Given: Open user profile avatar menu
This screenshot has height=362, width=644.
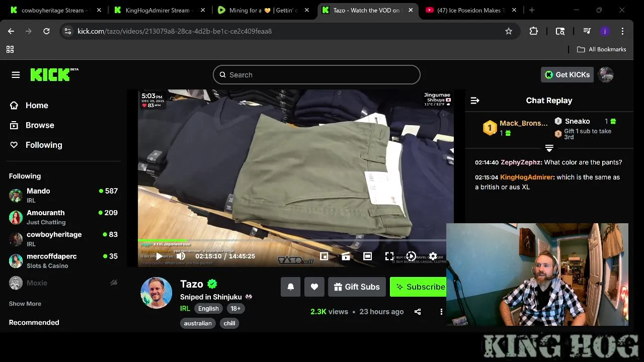Looking at the screenshot, I should point(606,75).
